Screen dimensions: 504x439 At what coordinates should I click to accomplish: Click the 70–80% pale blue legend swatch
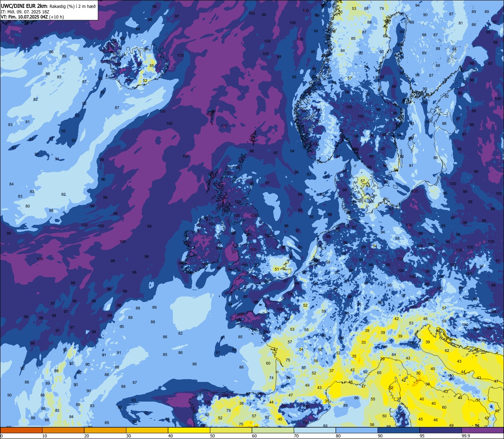click(x=315, y=430)
